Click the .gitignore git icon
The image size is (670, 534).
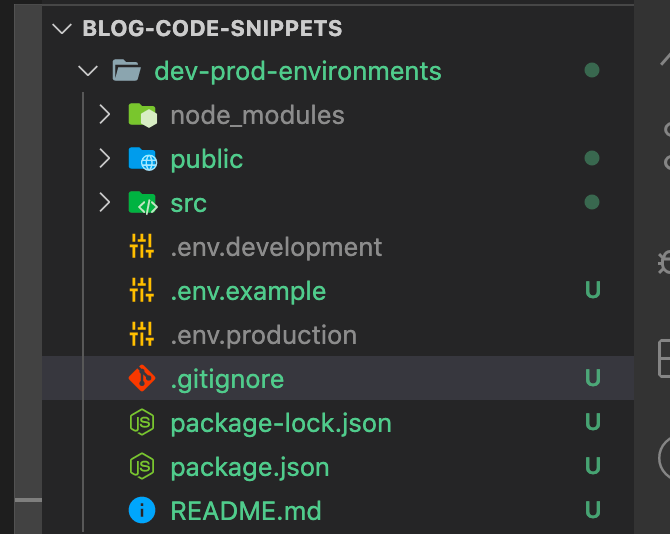point(142,378)
